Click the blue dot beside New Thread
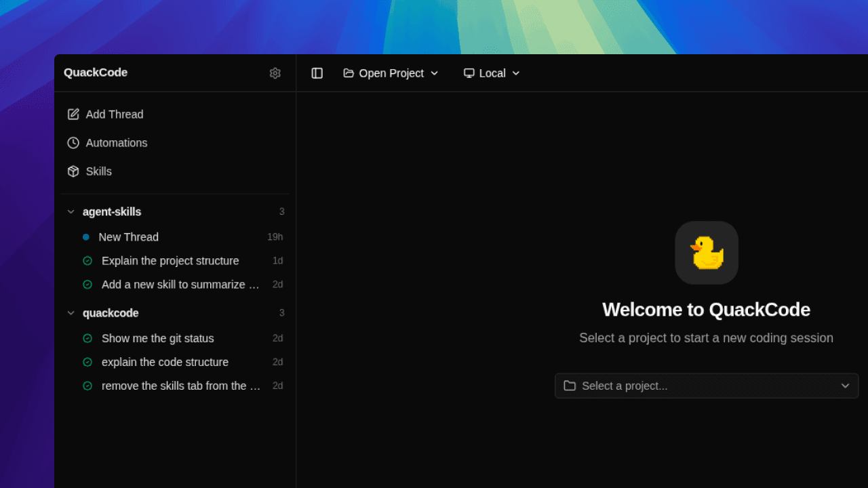Image resolution: width=868 pixels, height=488 pixels. (x=86, y=237)
